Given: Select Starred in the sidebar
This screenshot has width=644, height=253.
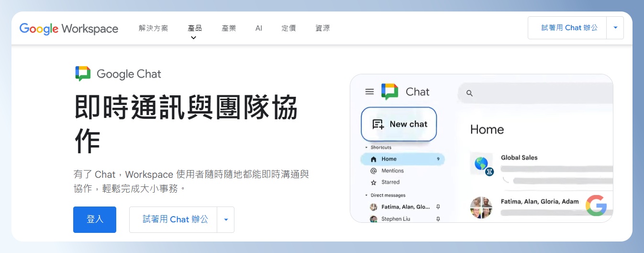Looking at the screenshot, I should coord(390,182).
